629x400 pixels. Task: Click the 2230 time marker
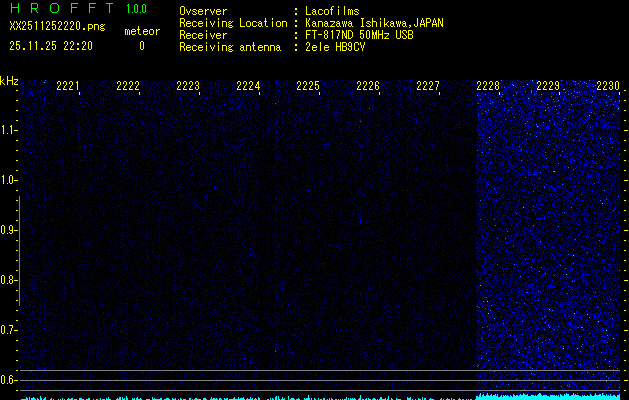[x=608, y=87]
